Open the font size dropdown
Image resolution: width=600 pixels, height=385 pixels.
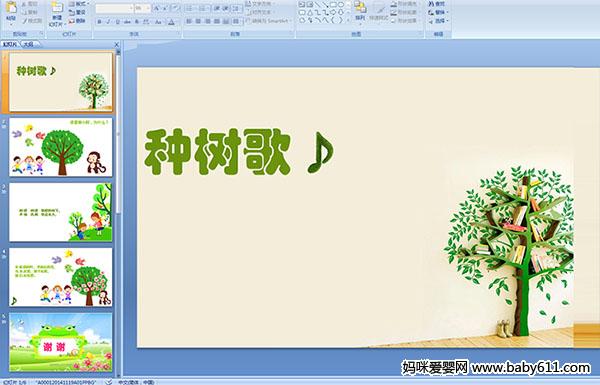[x=148, y=8]
